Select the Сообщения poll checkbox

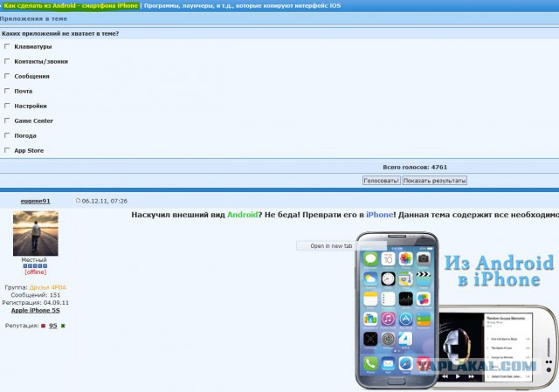(x=7, y=76)
